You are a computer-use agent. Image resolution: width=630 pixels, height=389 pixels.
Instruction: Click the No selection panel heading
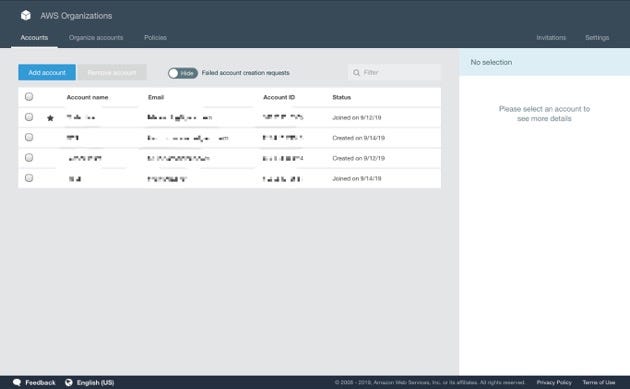(x=491, y=62)
